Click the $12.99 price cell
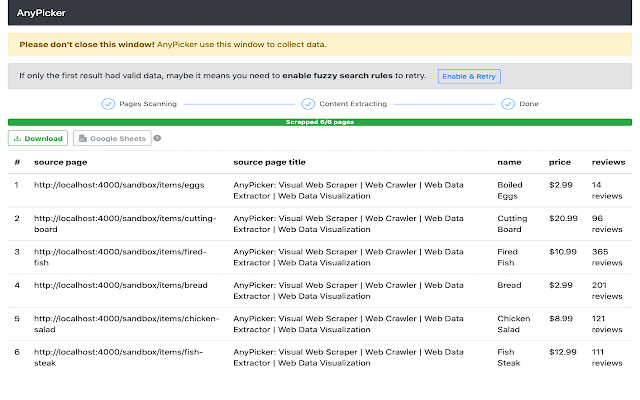640x400 pixels. coord(563,352)
